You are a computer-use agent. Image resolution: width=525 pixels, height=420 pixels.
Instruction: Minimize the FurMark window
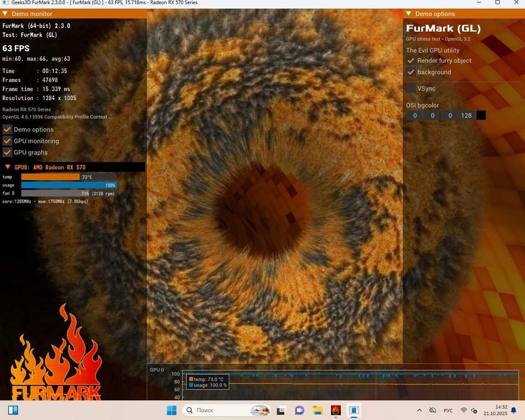pos(479,2)
